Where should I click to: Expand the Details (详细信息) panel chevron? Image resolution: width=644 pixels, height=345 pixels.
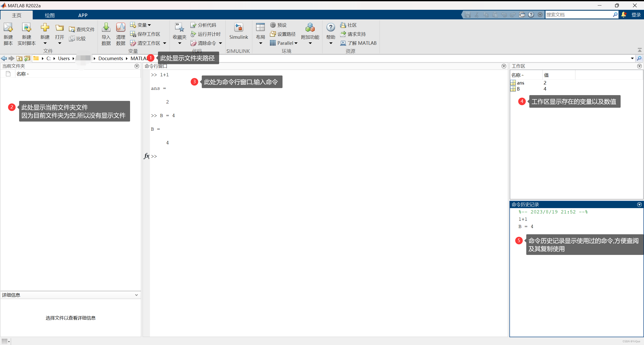136,295
